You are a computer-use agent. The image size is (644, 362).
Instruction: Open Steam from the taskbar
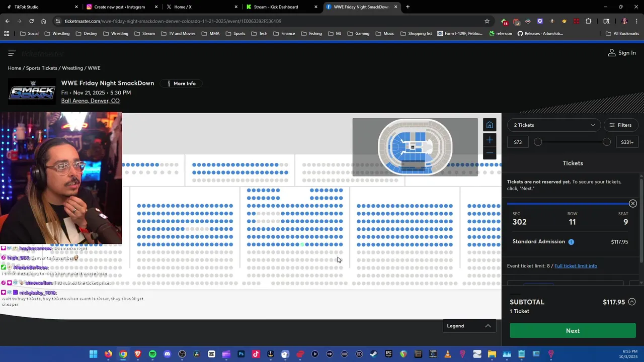[374, 354]
